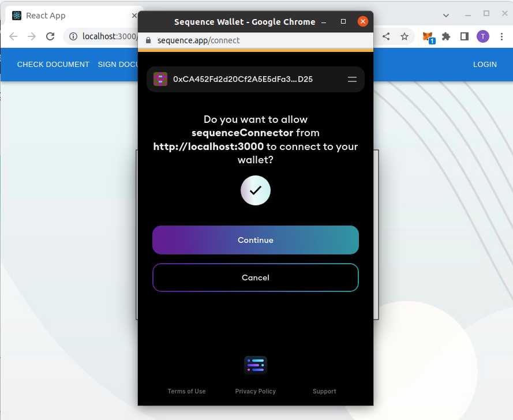Minimize the Sequence Wallet popup window

click(324, 22)
